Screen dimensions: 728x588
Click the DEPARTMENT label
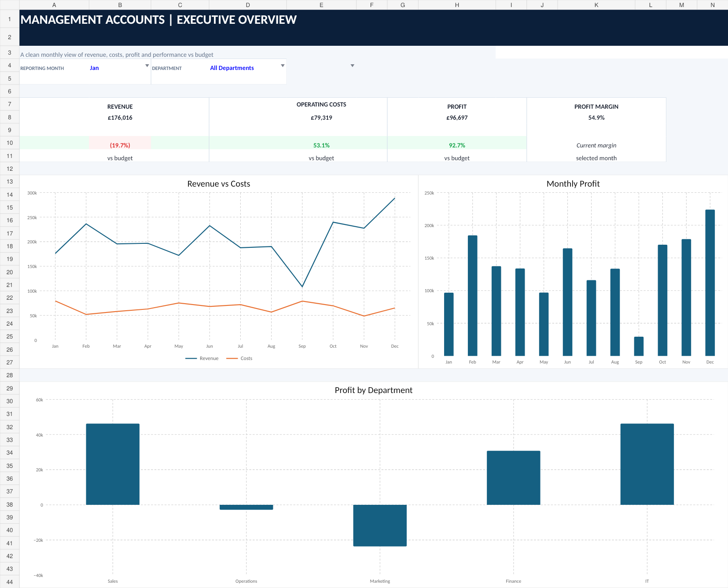(167, 68)
